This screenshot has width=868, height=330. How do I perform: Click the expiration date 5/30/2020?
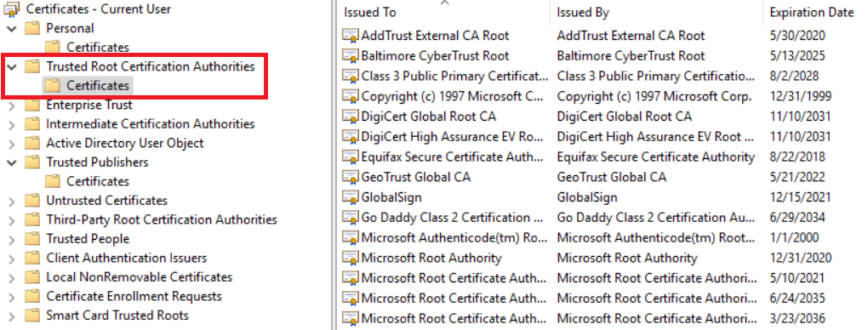797,36
